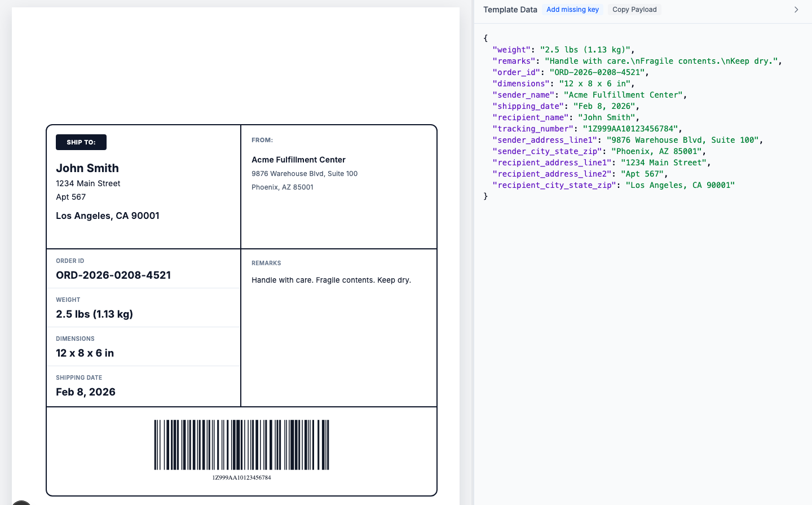Image resolution: width=812 pixels, height=505 pixels.
Task: Select the recipient name John Smith on the label
Action: coord(87,168)
